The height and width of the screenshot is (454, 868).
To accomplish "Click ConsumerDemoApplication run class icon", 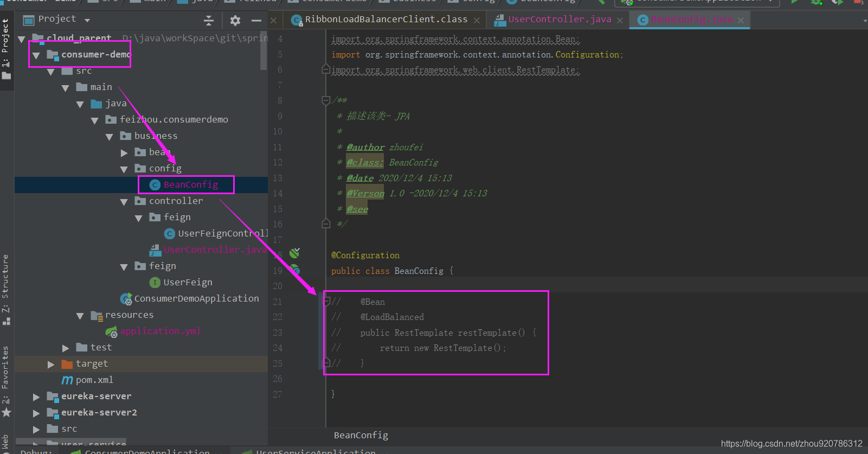I will [126, 299].
